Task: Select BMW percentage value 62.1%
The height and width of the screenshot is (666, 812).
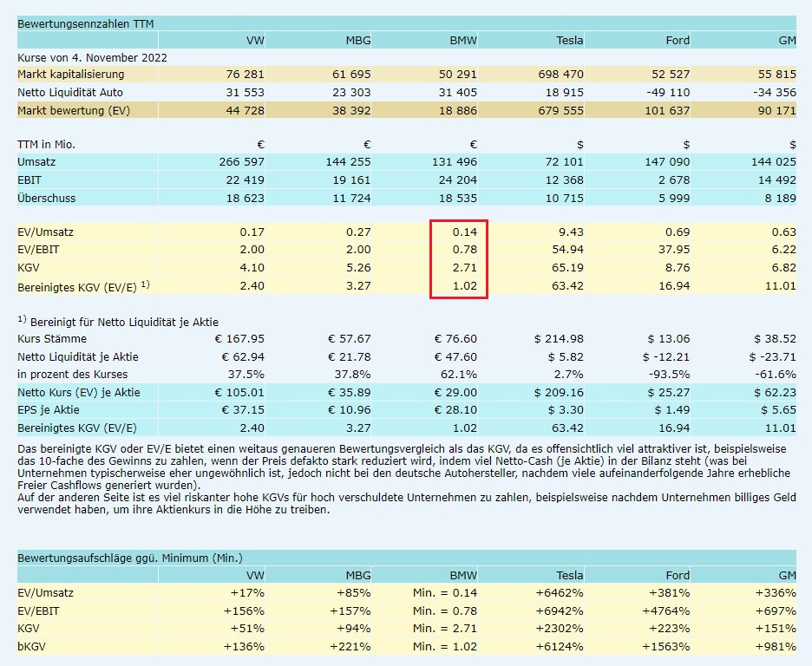Action: pos(461,374)
